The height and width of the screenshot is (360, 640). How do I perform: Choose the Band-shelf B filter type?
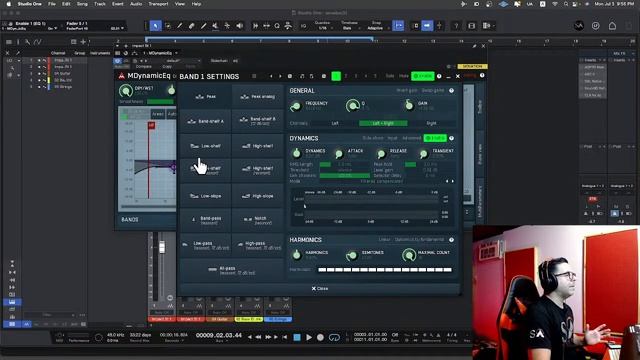[x=258, y=121]
